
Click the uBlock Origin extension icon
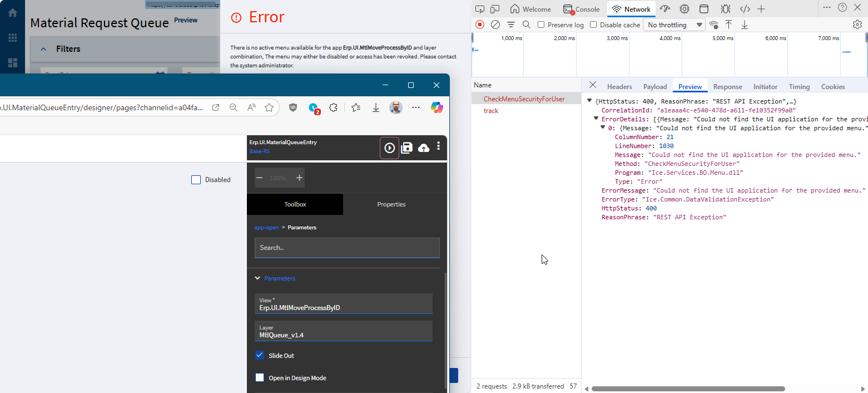(x=293, y=107)
